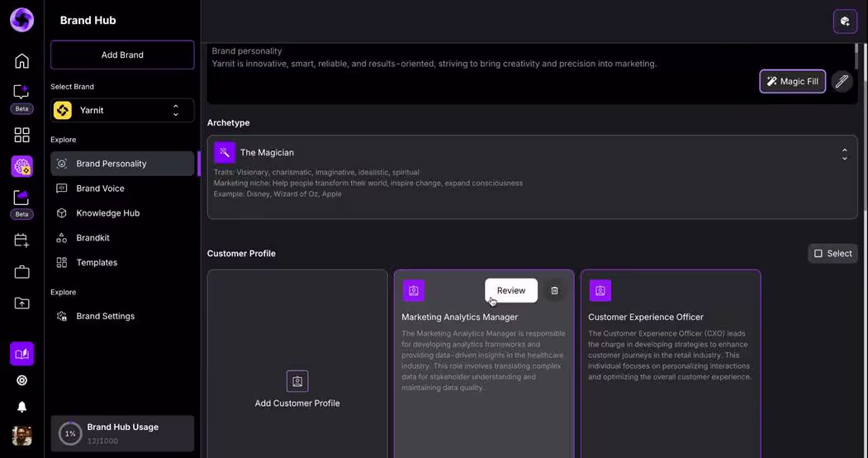Screen dimensions: 868x458
Task: Click the purple open book icon
Action: point(21,354)
